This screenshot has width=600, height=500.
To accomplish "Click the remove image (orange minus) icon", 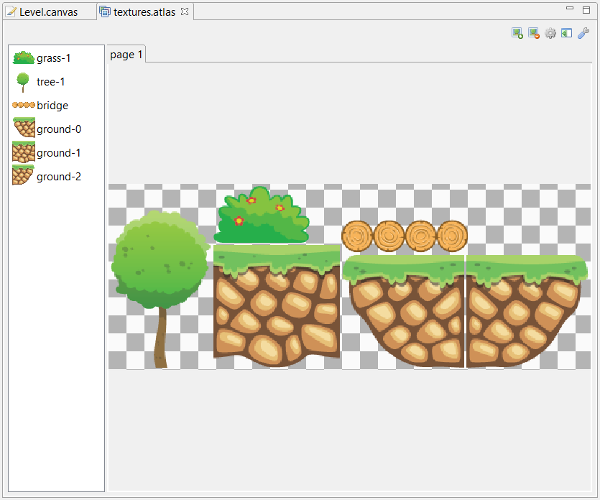I will click(534, 33).
